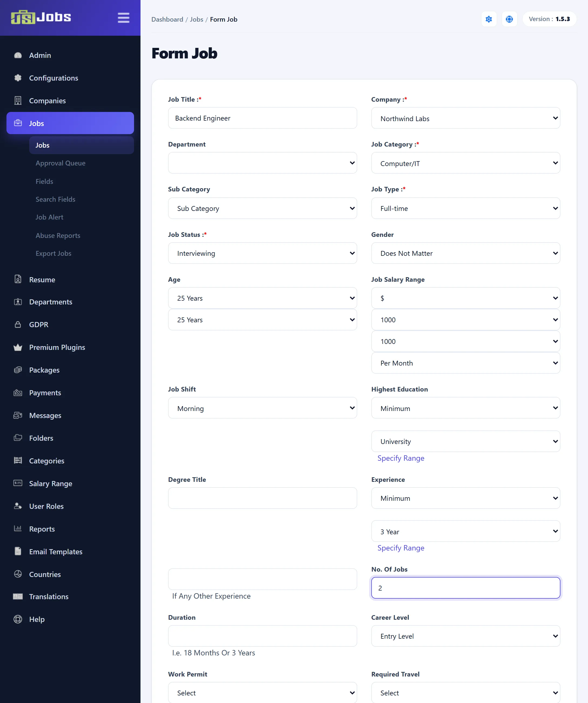Go to Dashboard breadcrumb link

[167, 19]
